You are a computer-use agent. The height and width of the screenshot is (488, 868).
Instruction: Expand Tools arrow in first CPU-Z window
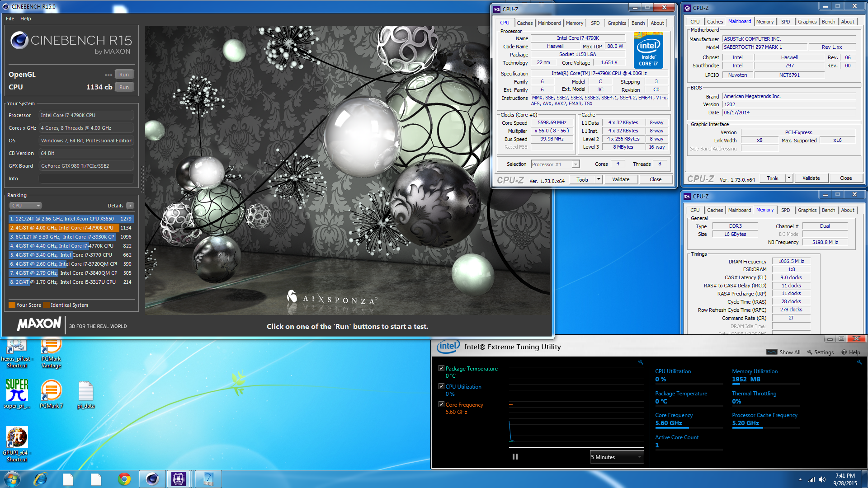[599, 179]
